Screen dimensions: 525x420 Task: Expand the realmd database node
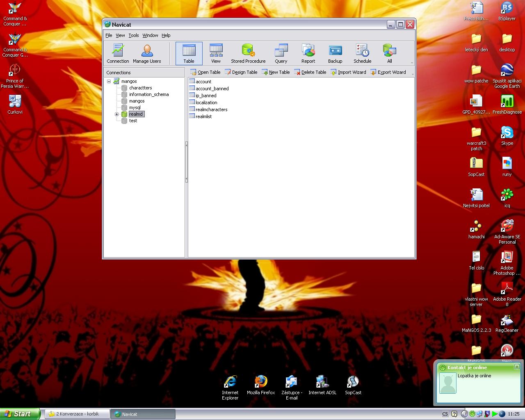(x=117, y=114)
